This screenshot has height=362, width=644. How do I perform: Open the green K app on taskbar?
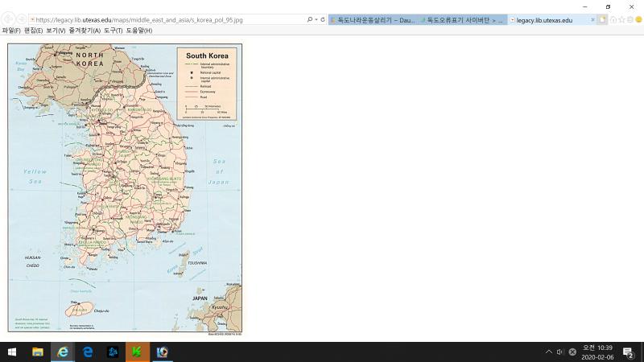coord(138,352)
